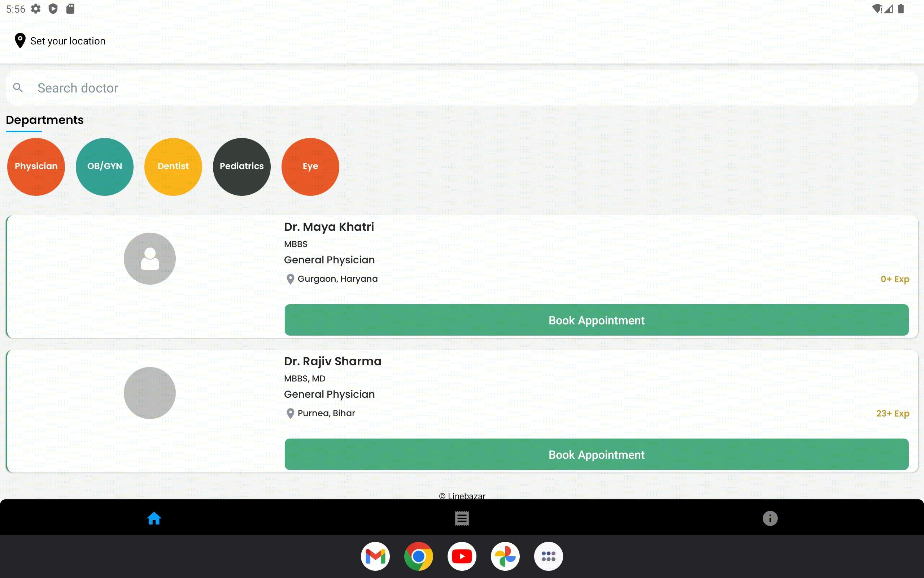Open Dr. Rajiv Sharma's avatar placeholder
This screenshot has width=924, height=578.
150,393
